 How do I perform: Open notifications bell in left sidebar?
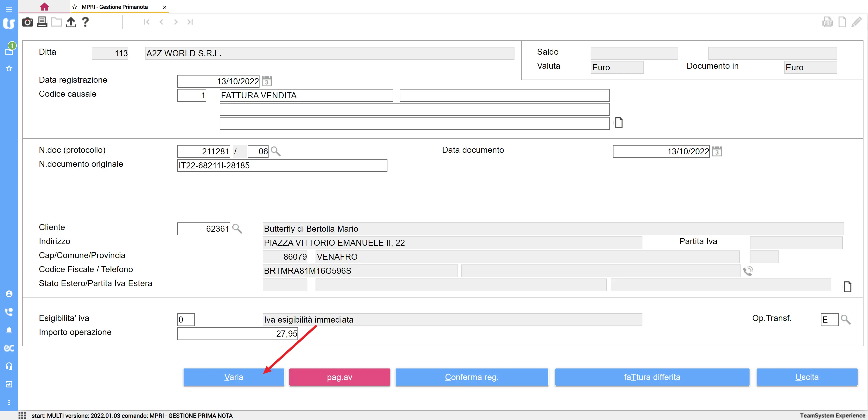click(9, 330)
